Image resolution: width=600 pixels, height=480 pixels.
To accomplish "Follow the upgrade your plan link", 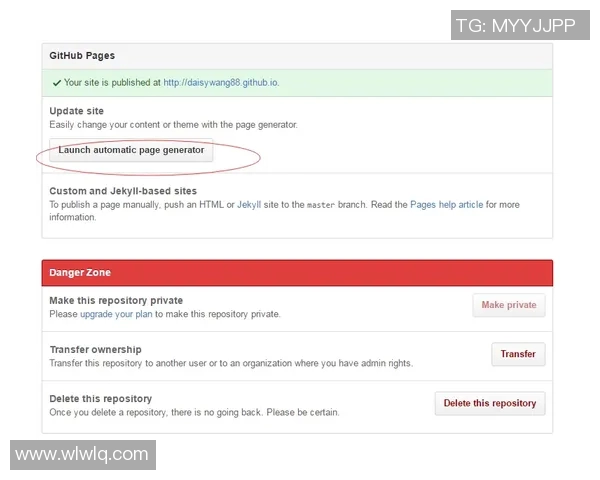I will [117, 314].
